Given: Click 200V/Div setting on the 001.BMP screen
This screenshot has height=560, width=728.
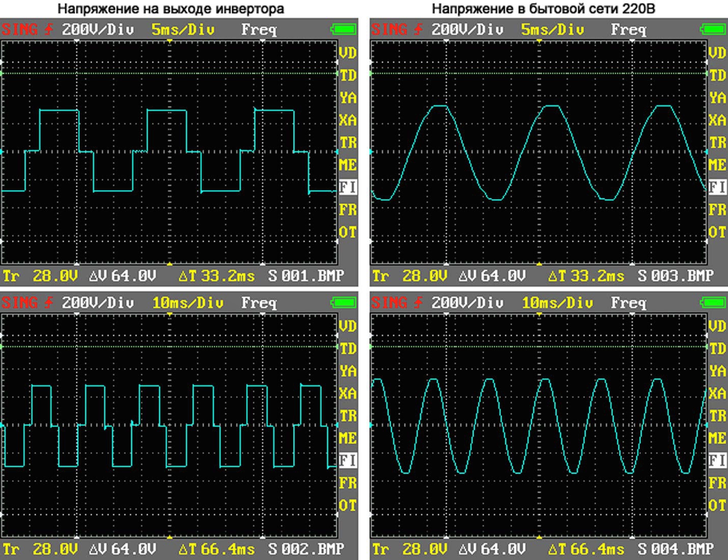Looking at the screenshot, I should (98, 30).
